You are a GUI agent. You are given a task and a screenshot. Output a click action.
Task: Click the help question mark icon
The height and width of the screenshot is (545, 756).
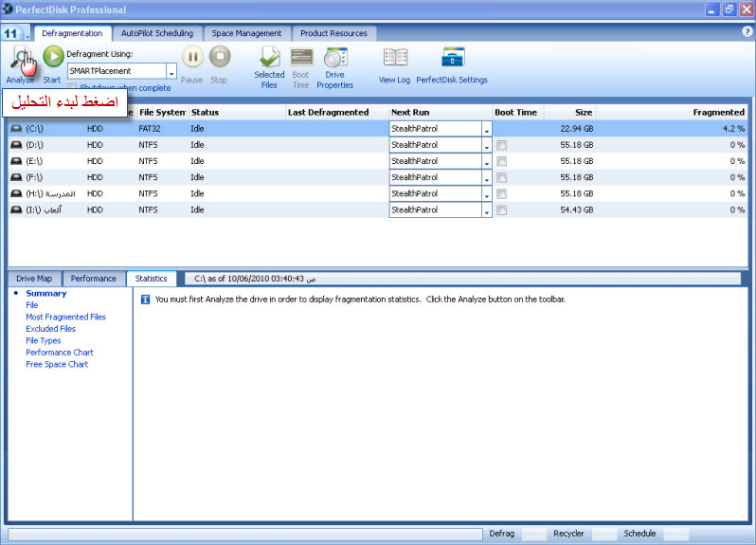747,32
